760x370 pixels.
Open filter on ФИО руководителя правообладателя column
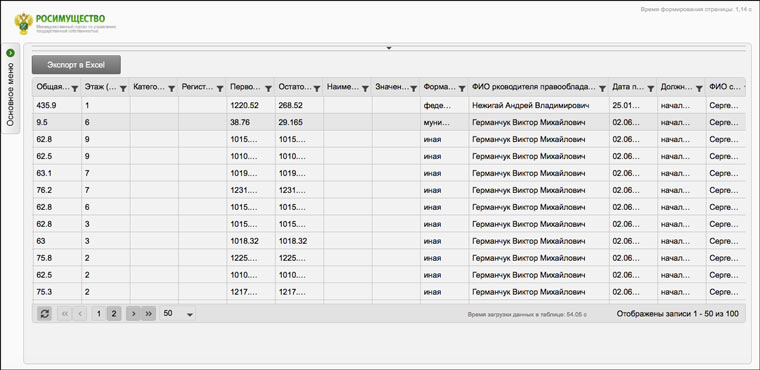tap(602, 89)
